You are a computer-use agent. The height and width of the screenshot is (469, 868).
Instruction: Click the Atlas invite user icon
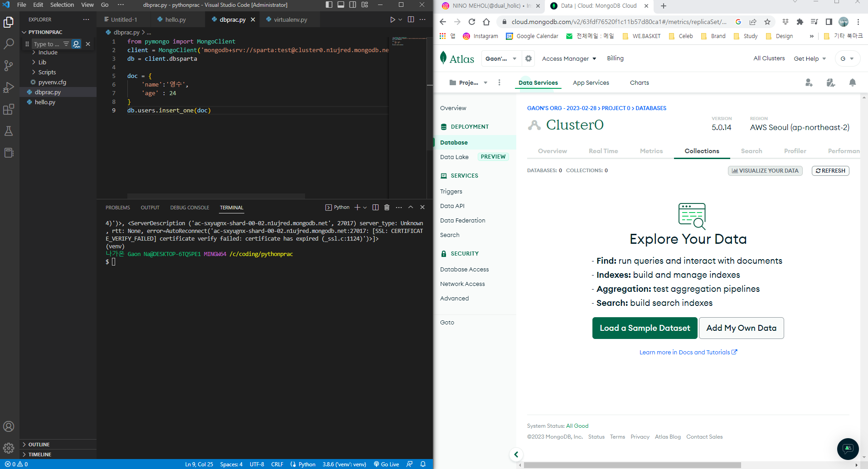tap(809, 82)
